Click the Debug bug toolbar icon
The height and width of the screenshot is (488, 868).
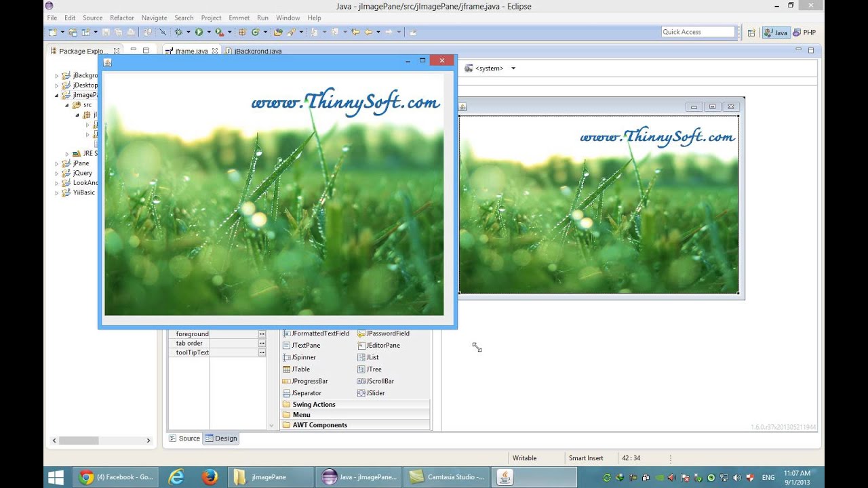(178, 32)
